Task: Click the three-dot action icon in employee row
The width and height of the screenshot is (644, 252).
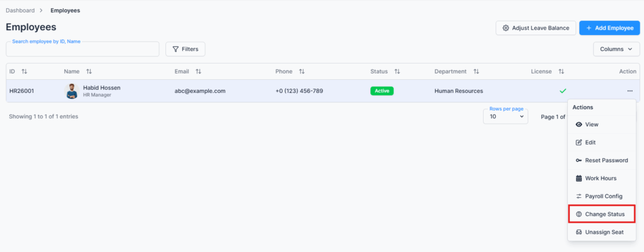Action: pos(630,91)
